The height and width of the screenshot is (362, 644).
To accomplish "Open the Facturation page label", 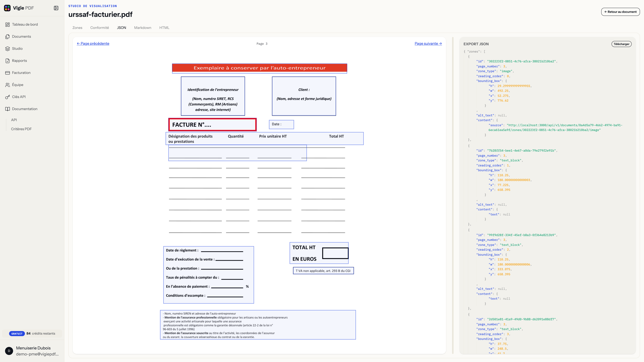I will point(21,73).
